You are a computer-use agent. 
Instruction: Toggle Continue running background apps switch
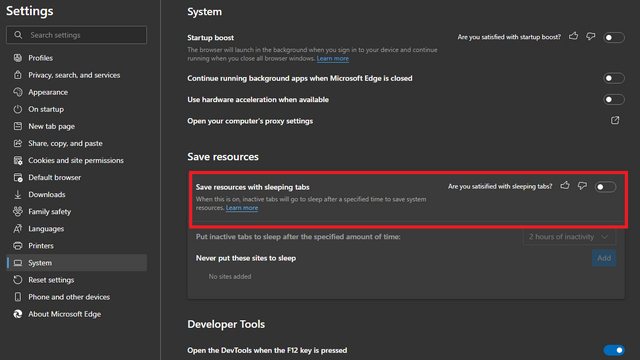[613, 78]
